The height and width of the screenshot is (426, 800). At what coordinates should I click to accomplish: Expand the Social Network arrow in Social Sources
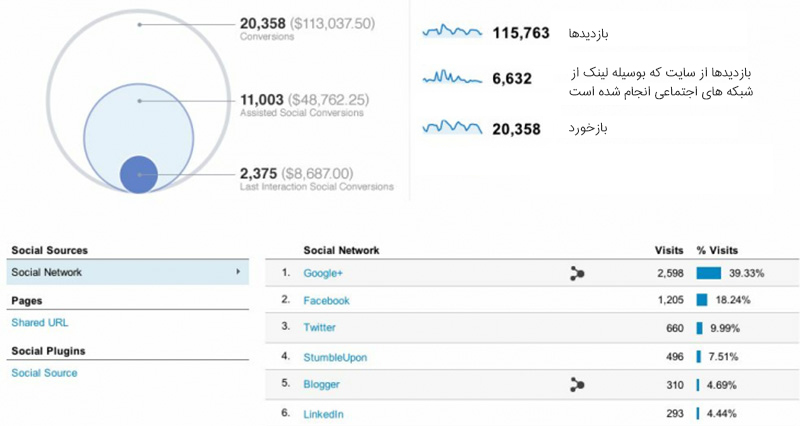[238, 272]
